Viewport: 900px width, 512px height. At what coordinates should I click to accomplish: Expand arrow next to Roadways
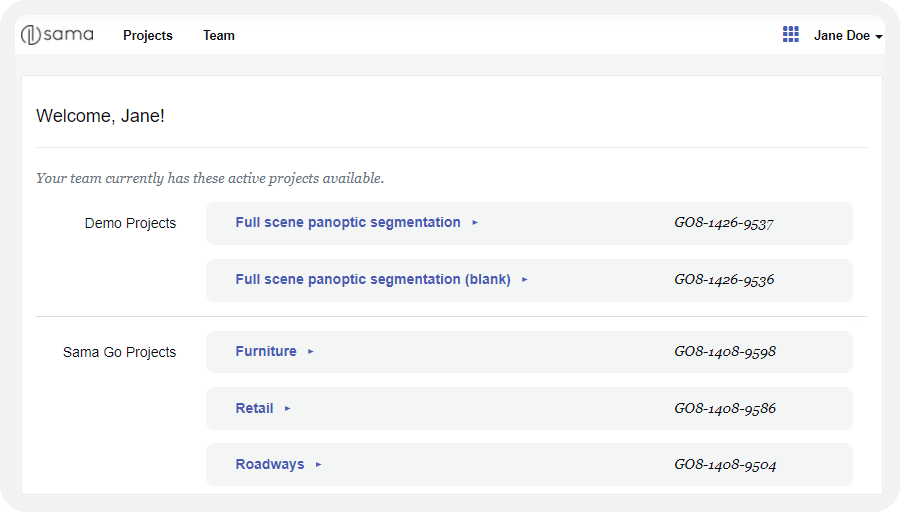click(319, 464)
